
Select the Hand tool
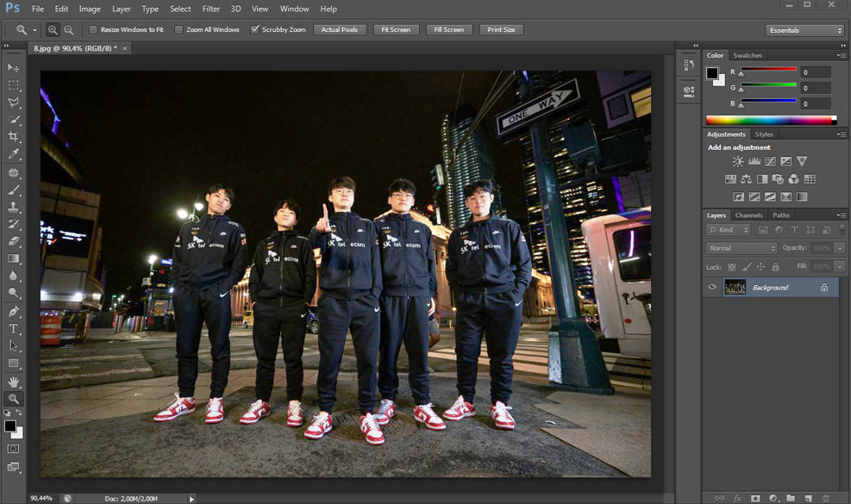[14, 382]
